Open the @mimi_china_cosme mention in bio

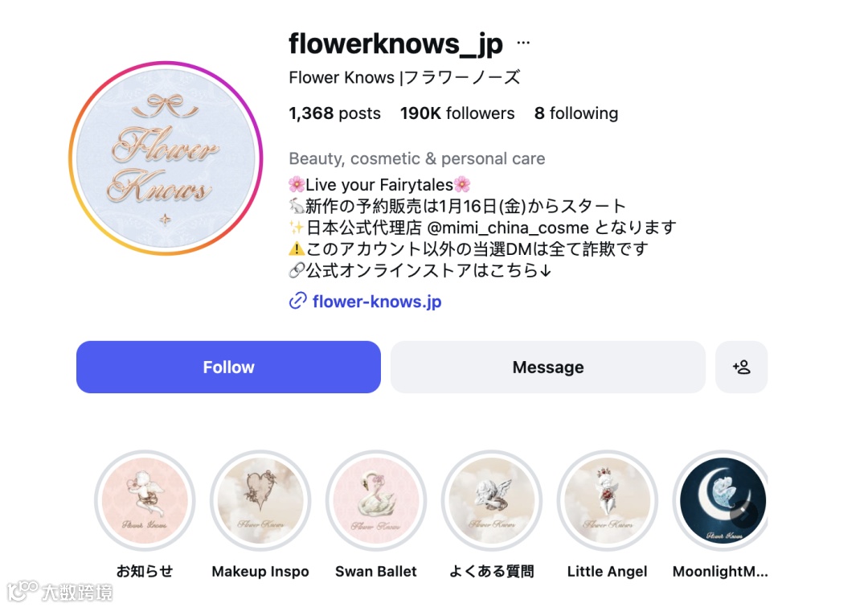point(508,228)
